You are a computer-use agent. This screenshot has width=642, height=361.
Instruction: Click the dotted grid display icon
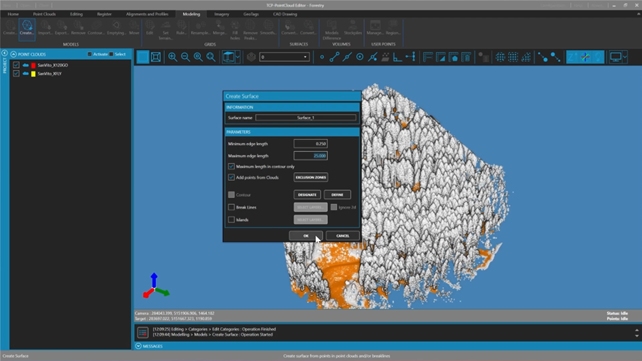(x=513, y=57)
